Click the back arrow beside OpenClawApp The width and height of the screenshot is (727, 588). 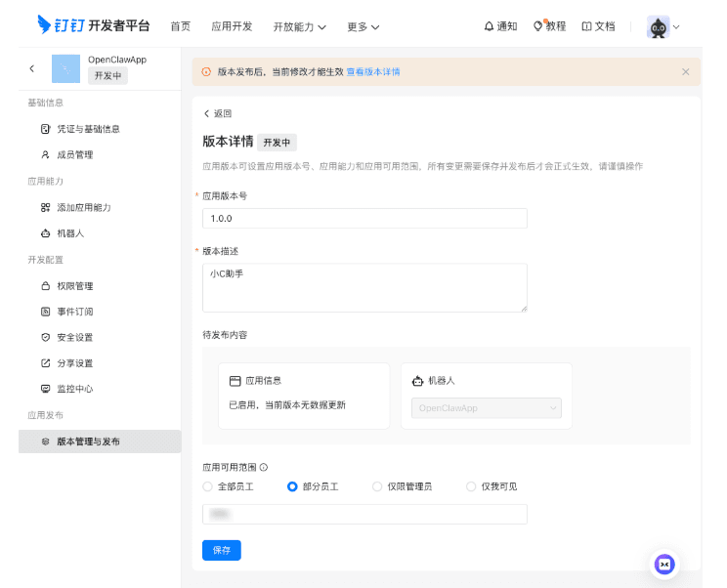(x=31, y=68)
